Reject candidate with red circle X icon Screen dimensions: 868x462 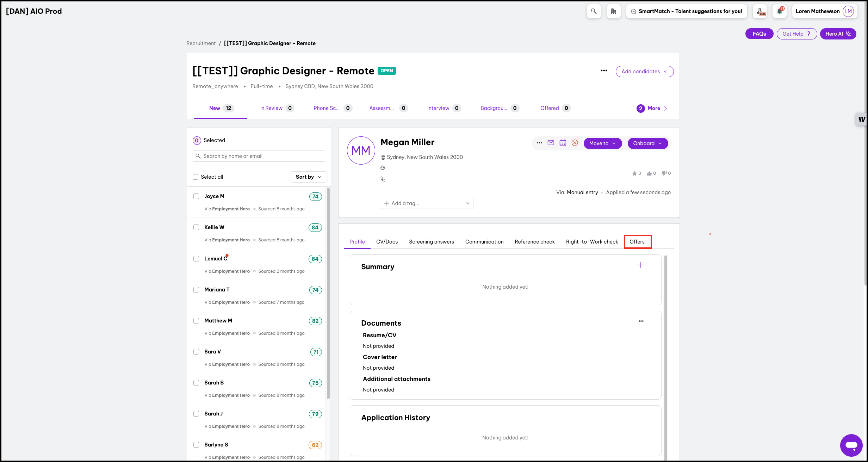click(x=575, y=143)
